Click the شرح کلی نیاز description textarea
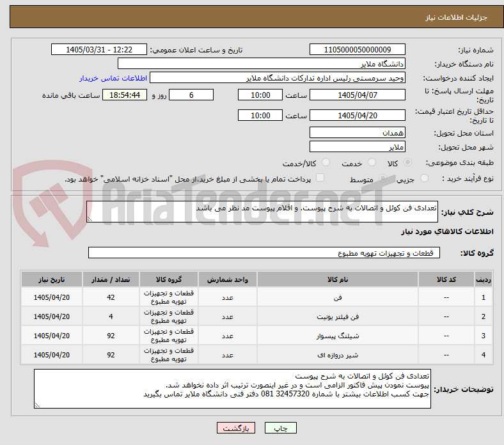The height and width of the screenshot is (445, 504). [262, 212]
